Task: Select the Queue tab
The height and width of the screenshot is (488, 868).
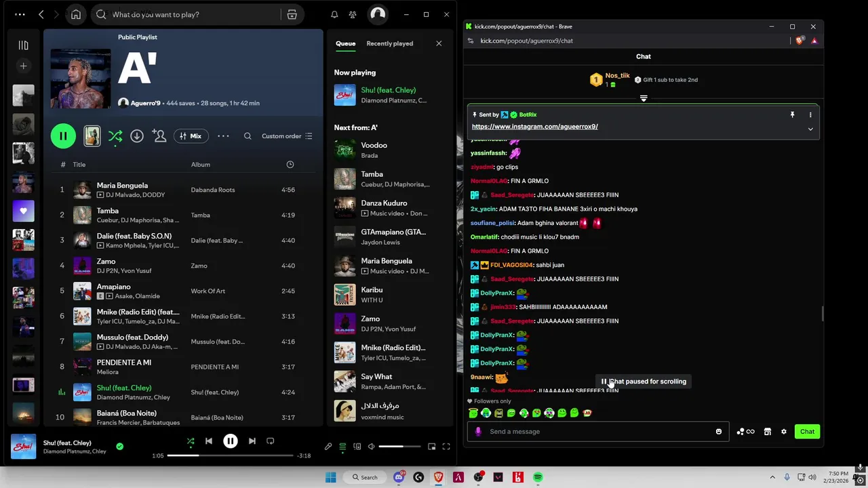Action: click(345, 43)
